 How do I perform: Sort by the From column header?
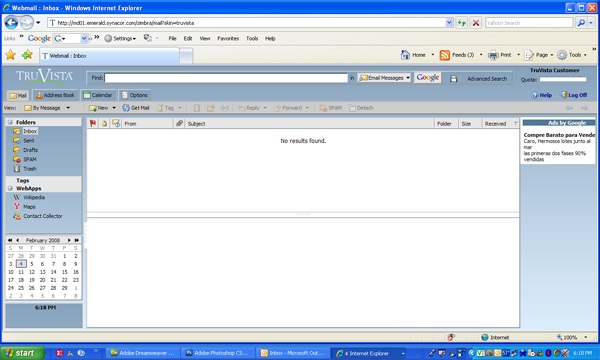pos(148,124)
